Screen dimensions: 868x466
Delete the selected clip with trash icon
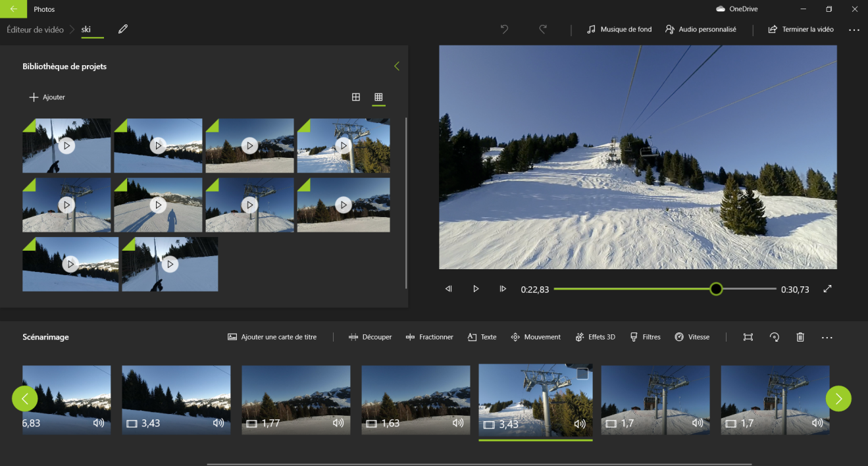click(x=800, y=337)
